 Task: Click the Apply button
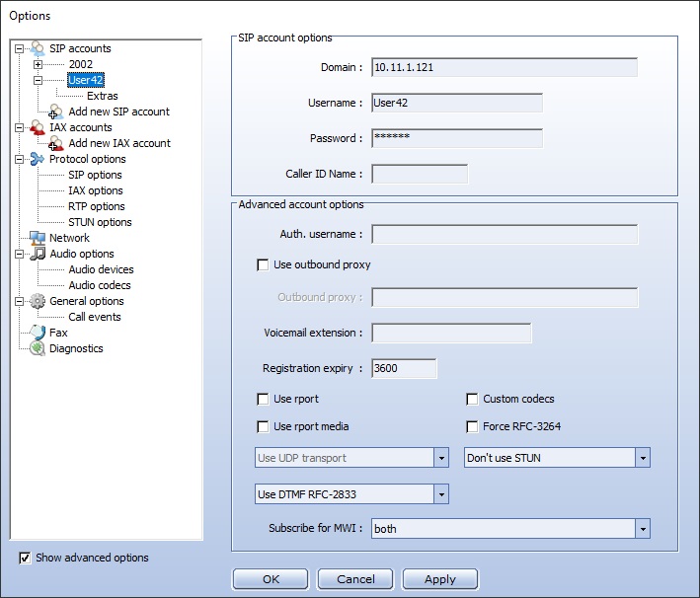coord(440,579)
